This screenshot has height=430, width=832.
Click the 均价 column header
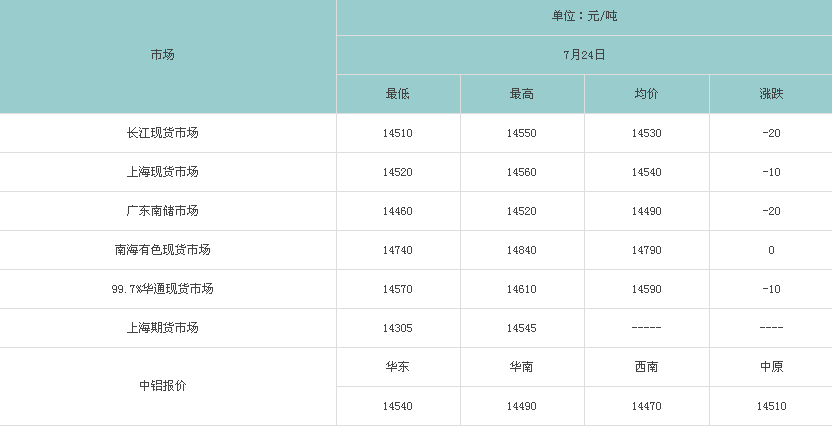[646, 94]
